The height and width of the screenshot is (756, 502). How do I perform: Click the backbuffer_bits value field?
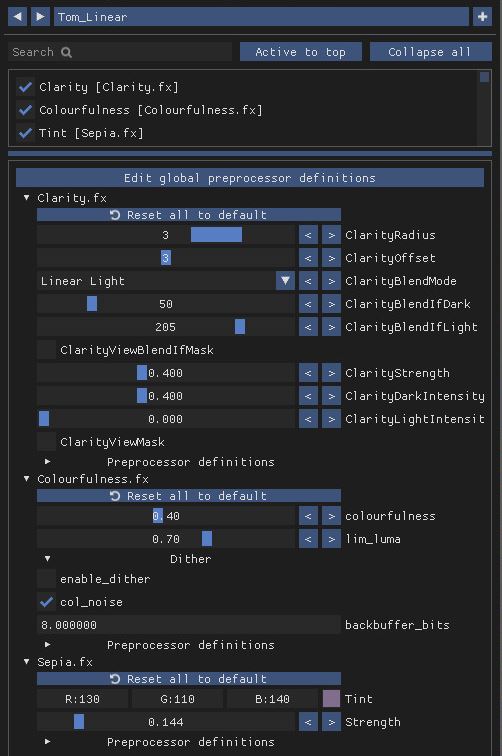tap(189, 625)
